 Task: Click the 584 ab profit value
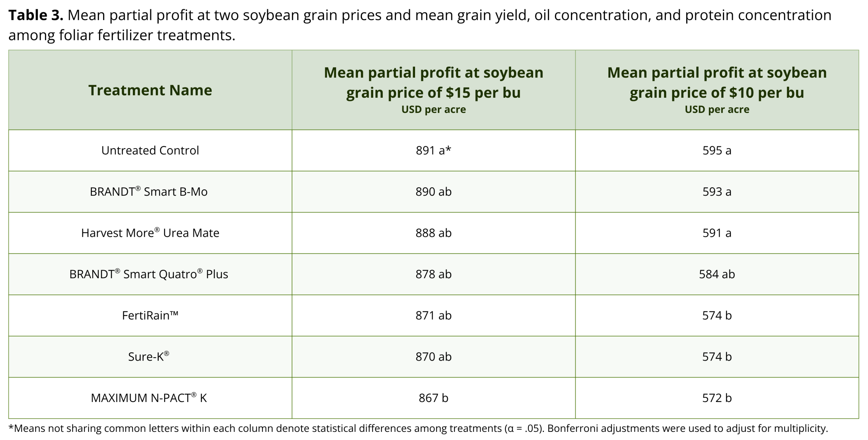click(x=717, y=274)
